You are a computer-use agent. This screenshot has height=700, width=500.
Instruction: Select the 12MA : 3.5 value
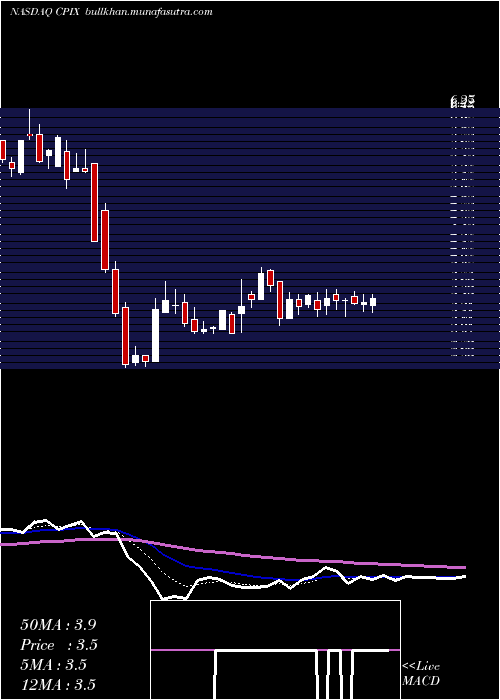tap(58, 685)
